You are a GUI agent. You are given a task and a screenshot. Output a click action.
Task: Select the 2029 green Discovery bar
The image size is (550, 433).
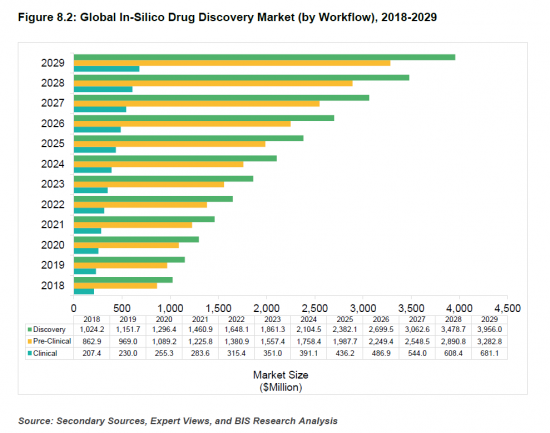(x=264, y=57)
